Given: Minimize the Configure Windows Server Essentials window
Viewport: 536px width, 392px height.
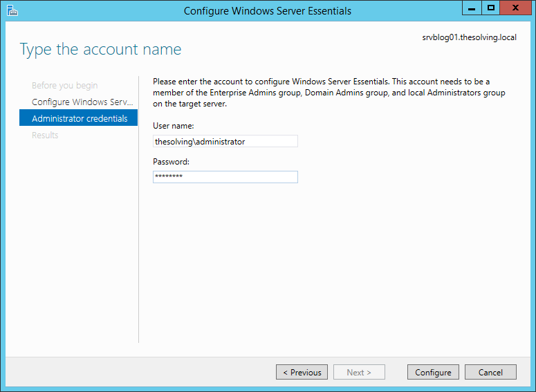Looking at the screenshot, I should [472, 8].
